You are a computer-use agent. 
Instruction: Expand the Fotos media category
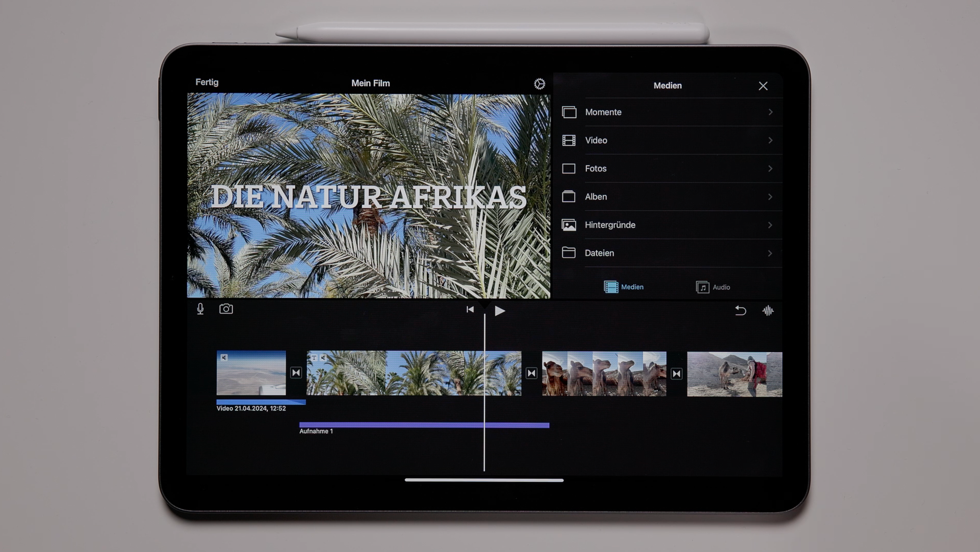(x=683, y=168)
